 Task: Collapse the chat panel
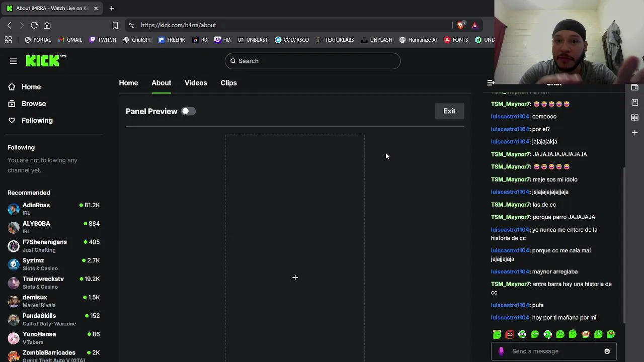(x=491, y=82)
